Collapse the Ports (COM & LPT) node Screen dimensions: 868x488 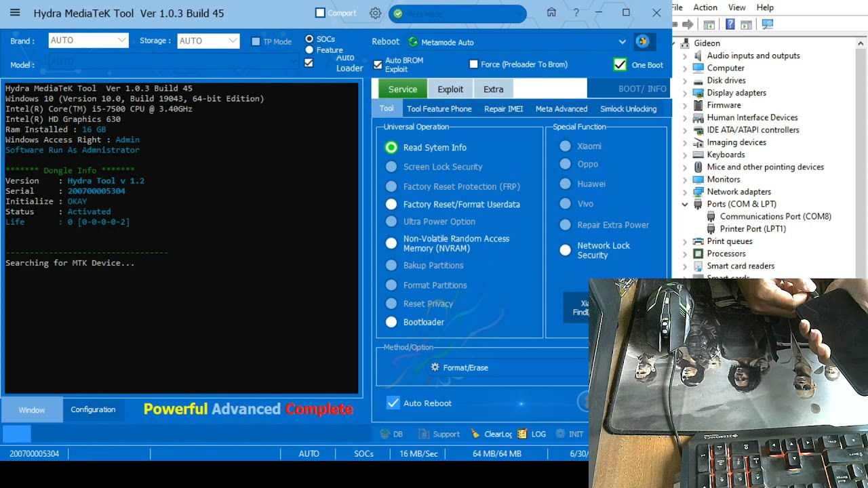(x=684, y=204)
